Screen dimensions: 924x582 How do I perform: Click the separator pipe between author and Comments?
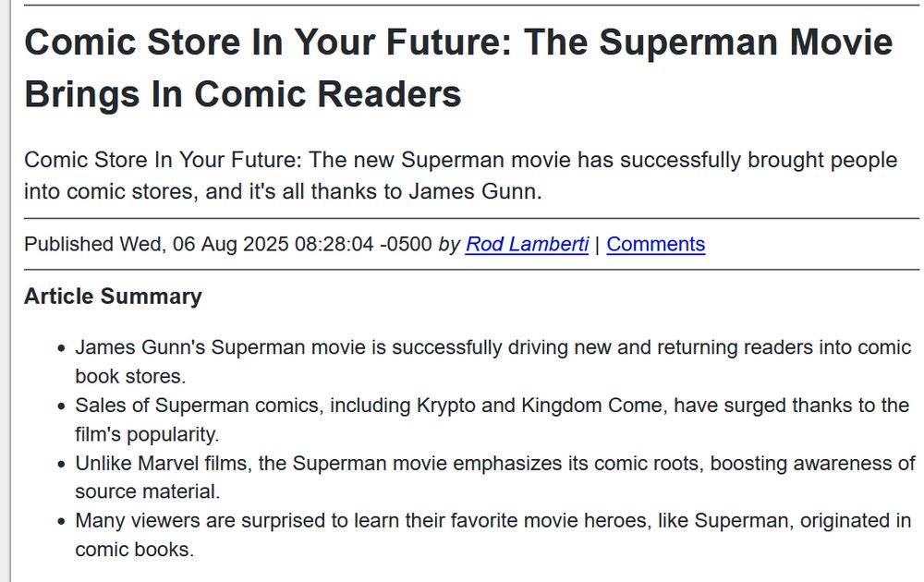point(597,244)
